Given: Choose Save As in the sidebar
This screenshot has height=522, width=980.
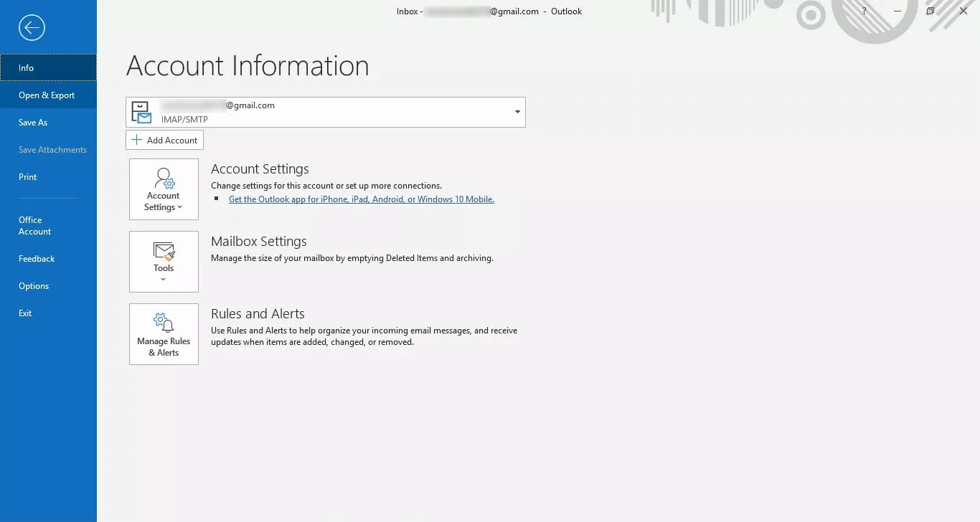Looking at the screenshot, I should pyautogui.click(x=48, y=123).
